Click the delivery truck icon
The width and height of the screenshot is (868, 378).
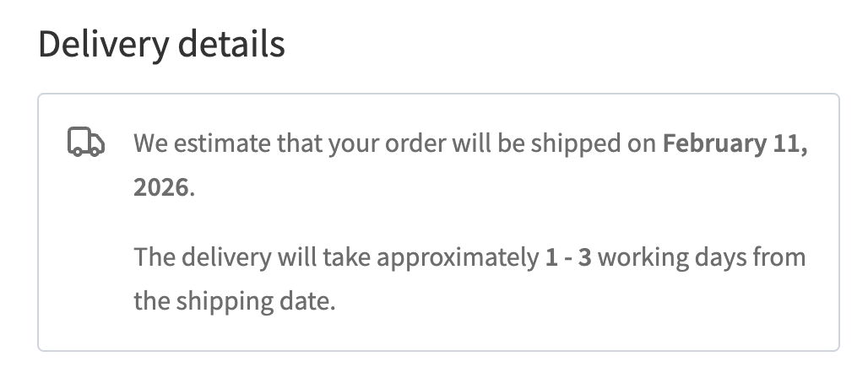(x=85, y=143)
